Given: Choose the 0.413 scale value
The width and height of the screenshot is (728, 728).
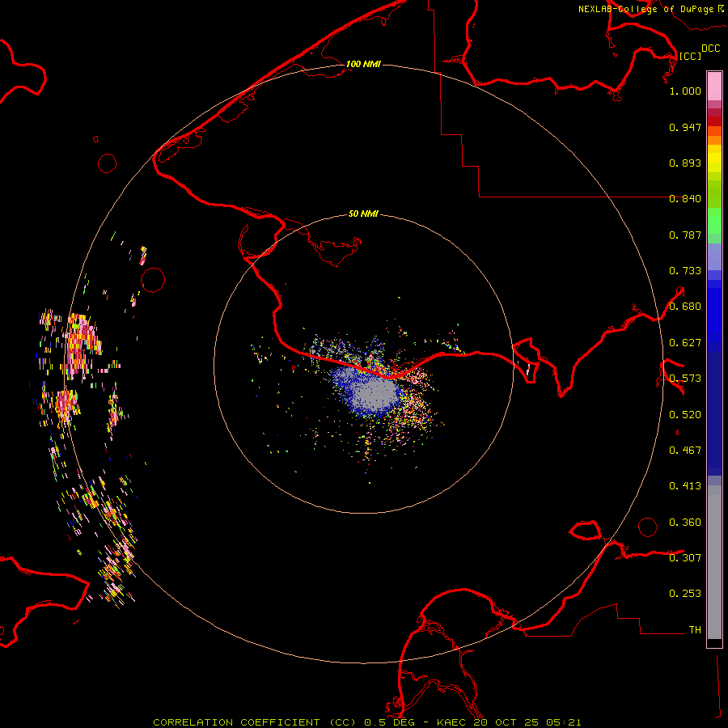Looking at the screenshot, I should (x=685, y=486).
